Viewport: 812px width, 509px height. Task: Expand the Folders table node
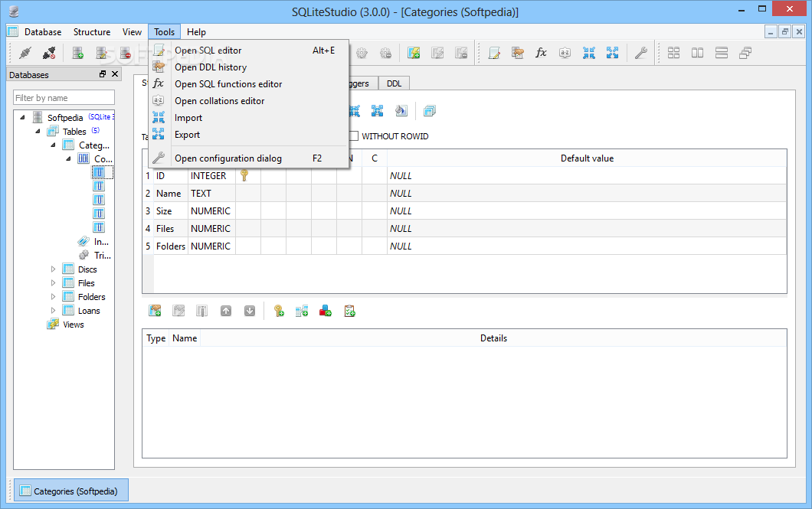(x=53, y=297)
